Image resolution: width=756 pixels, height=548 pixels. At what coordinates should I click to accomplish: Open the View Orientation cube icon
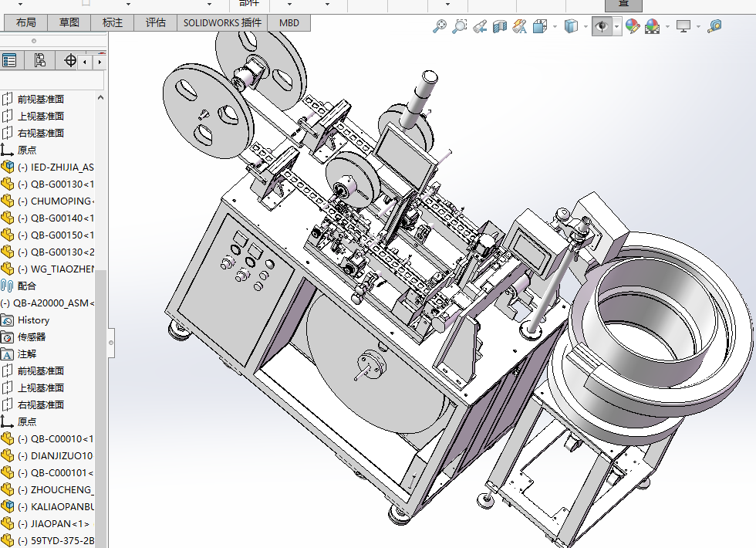(539, 26)
